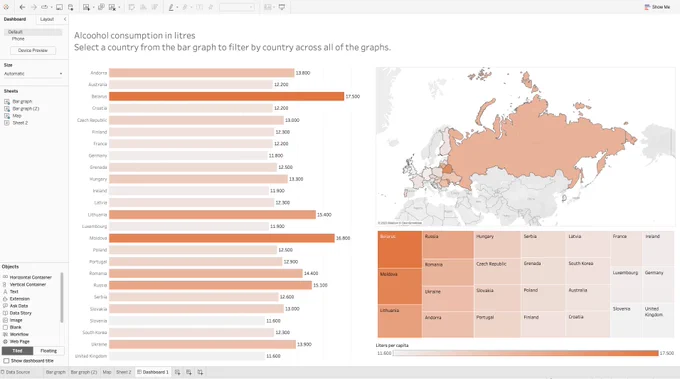Screen dimensions: 680x379
Task: Select the Moldova bar in the bar graph
Action: click(x=222, y=238)
